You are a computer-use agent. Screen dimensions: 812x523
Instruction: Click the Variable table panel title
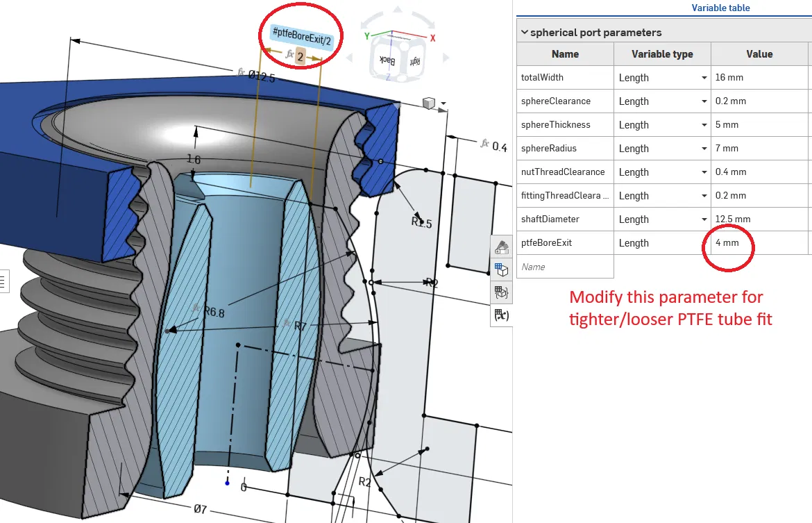point(720,8)
